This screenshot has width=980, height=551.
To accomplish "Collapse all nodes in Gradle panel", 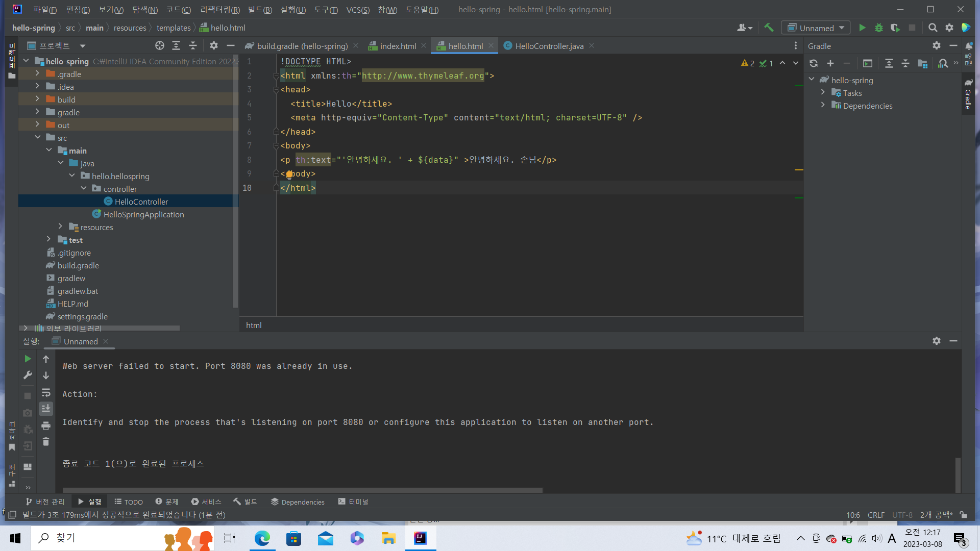I will 905,63.
